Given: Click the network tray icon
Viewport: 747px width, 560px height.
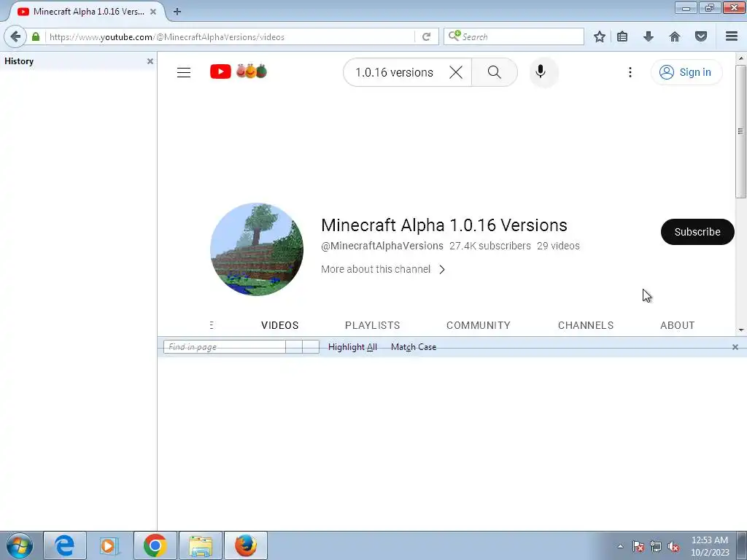Looking at the screenshot, I should coord(656,546).
